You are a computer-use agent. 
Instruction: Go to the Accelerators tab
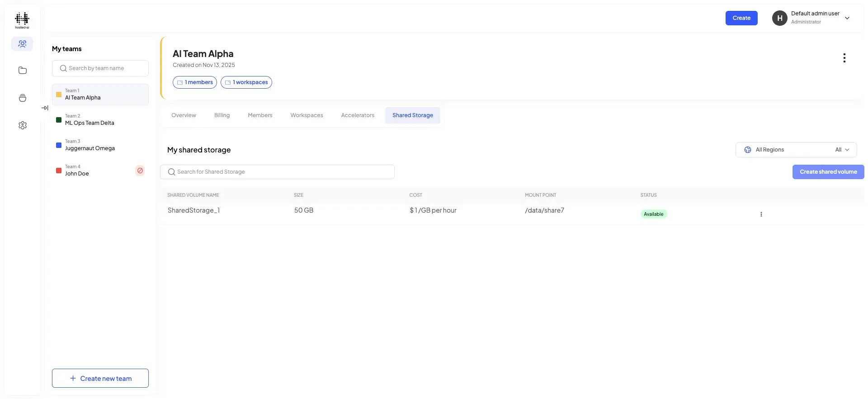(x=358, y=115)
